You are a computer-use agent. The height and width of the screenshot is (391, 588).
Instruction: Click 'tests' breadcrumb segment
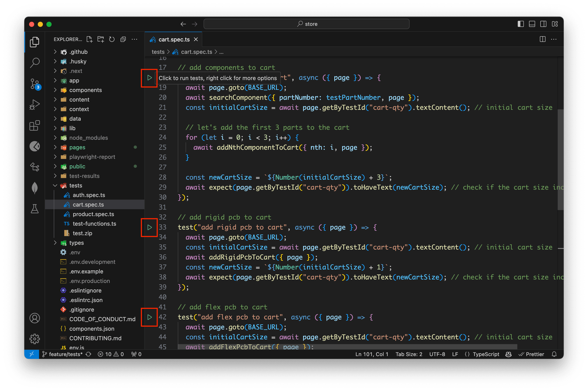(158, 52)
